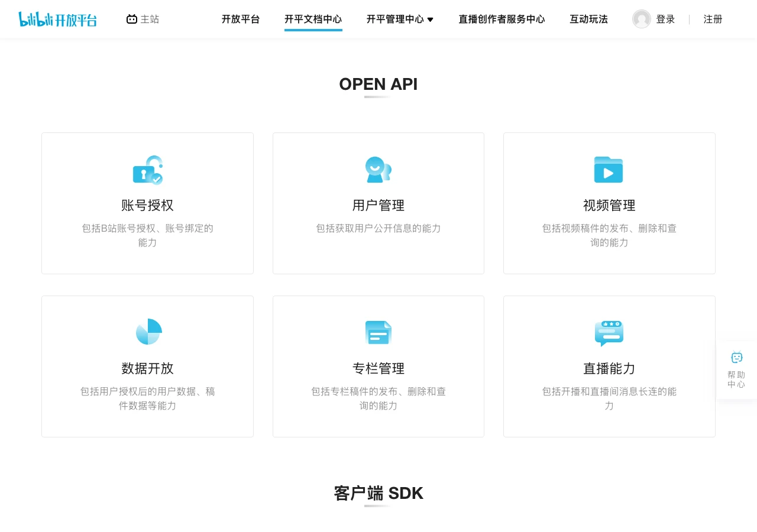Viewport: 757px width, 532px height.
Task: Open the 账号授权 card title
Action: [x=148, y=205]
